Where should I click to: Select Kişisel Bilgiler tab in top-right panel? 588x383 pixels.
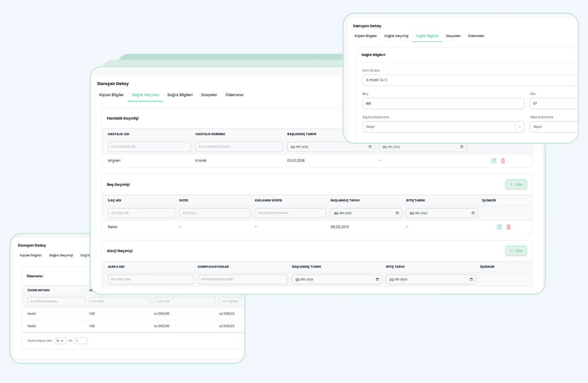[x=365, y=36]
